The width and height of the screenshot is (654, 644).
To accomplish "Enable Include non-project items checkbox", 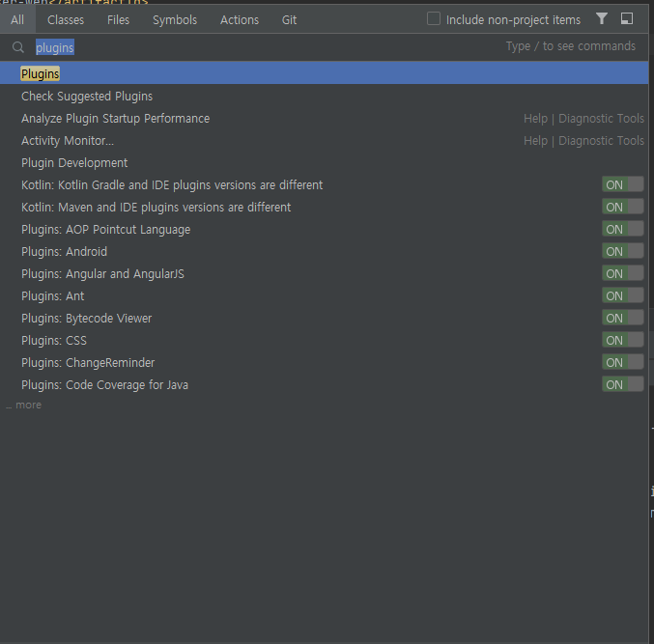I will (434, 18).
